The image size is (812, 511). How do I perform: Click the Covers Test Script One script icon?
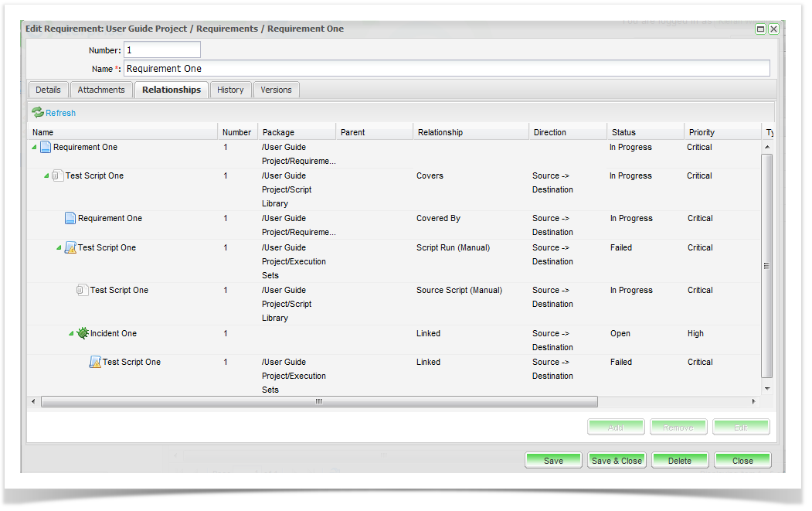coord(58,175)
